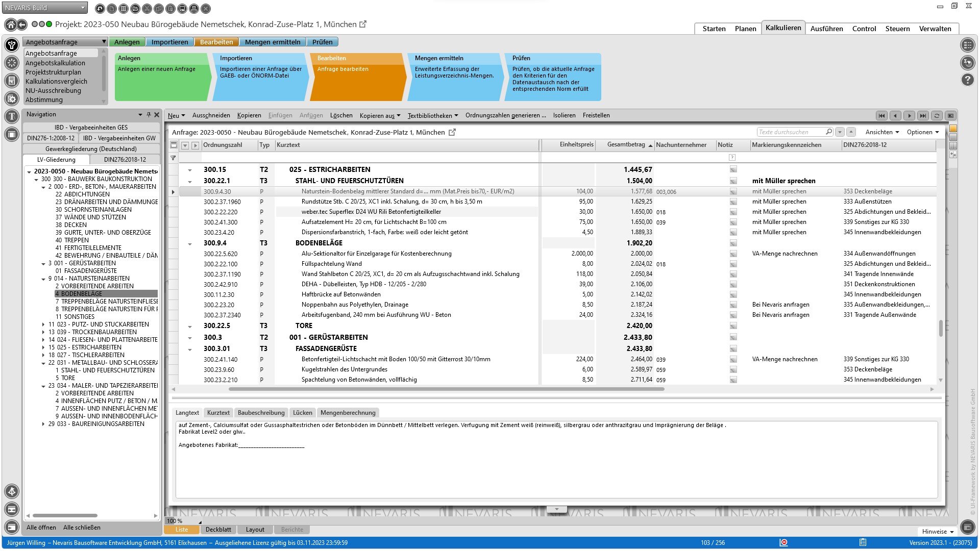Close the Navigation panel
The height and width of the screenshot is (551, 980).
coord(157,115)
